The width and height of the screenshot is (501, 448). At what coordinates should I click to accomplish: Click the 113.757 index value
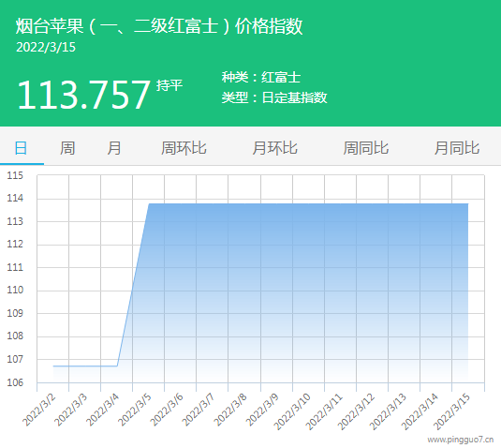[83, 95]
